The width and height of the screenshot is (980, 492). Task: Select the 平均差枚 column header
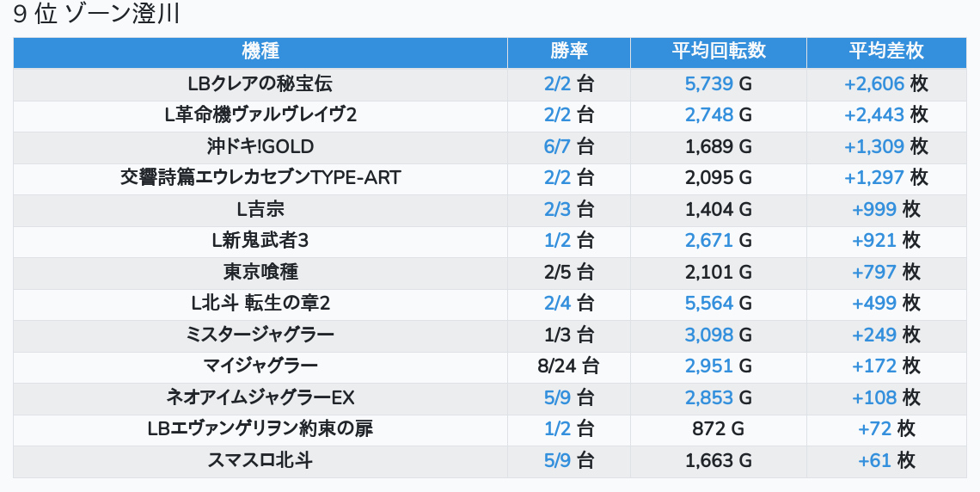pyautogui.click(x=885, y=52)
